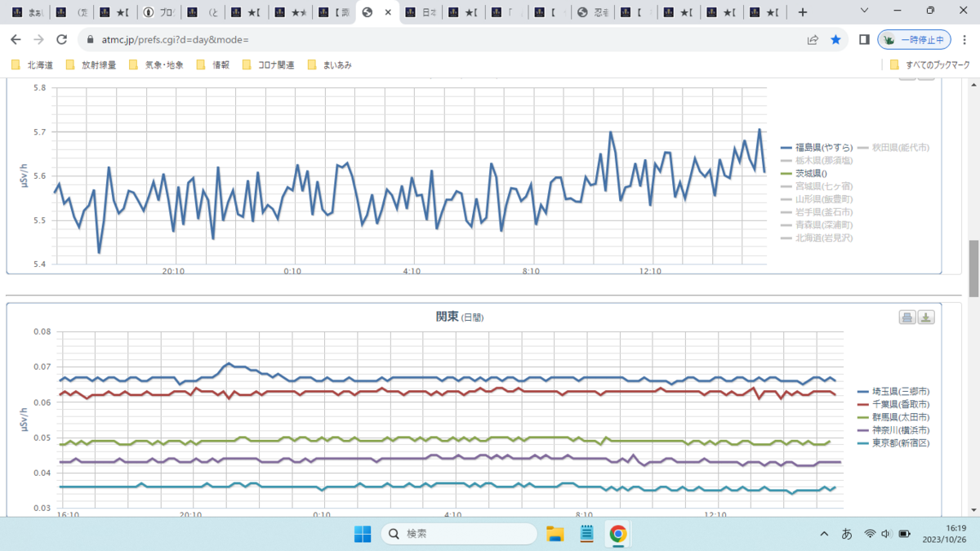Toggle 茨城県() series in legend
Screen dimensions: 980x551
pos(804,174)
